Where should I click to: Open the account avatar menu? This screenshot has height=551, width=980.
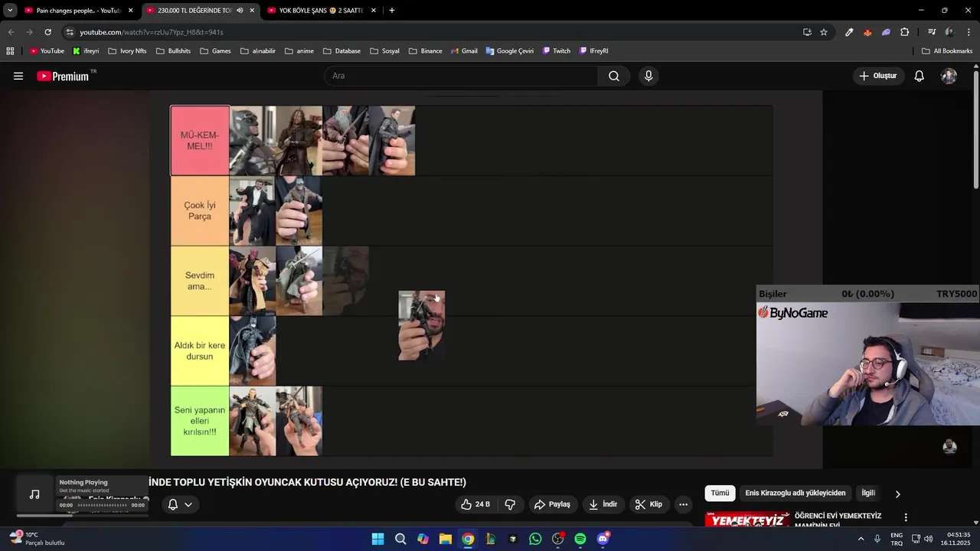[949, 76]
